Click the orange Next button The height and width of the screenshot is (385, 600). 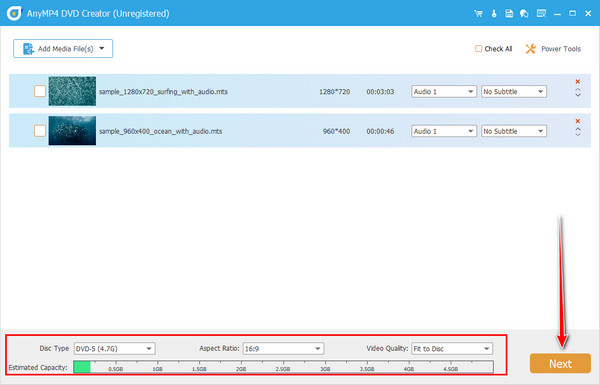pyautogui.click(x=560, y=363)
